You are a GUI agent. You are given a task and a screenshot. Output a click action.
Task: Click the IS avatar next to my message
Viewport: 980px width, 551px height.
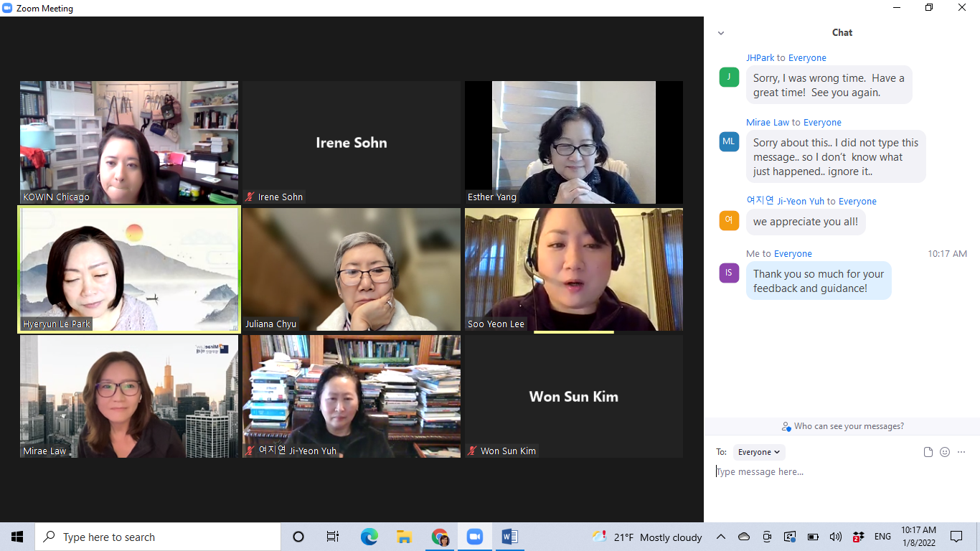click(729, 273)
